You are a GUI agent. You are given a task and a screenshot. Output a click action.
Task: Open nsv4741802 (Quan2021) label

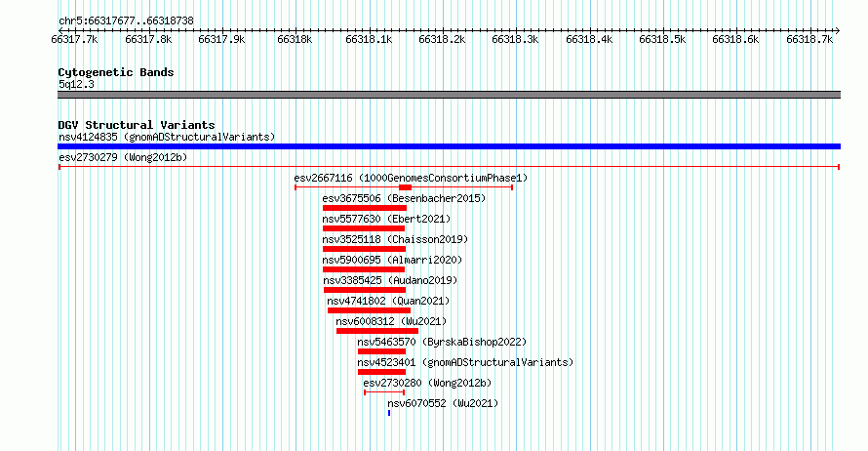point(388,301)
